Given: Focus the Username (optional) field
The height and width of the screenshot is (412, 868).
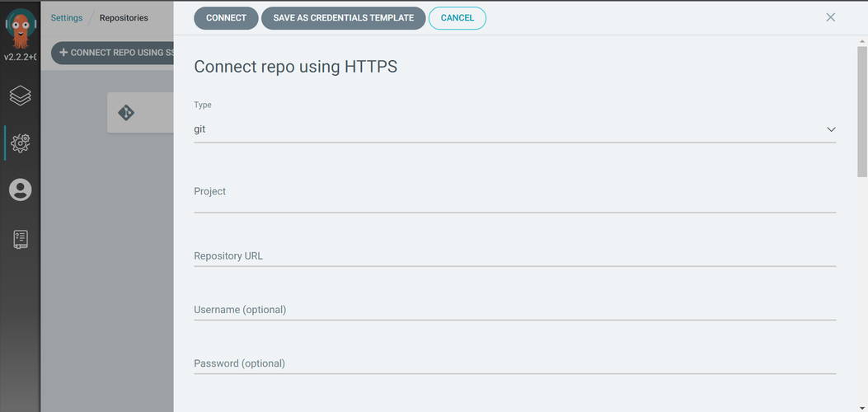Looking at the screenshot, I should [515, 311].
